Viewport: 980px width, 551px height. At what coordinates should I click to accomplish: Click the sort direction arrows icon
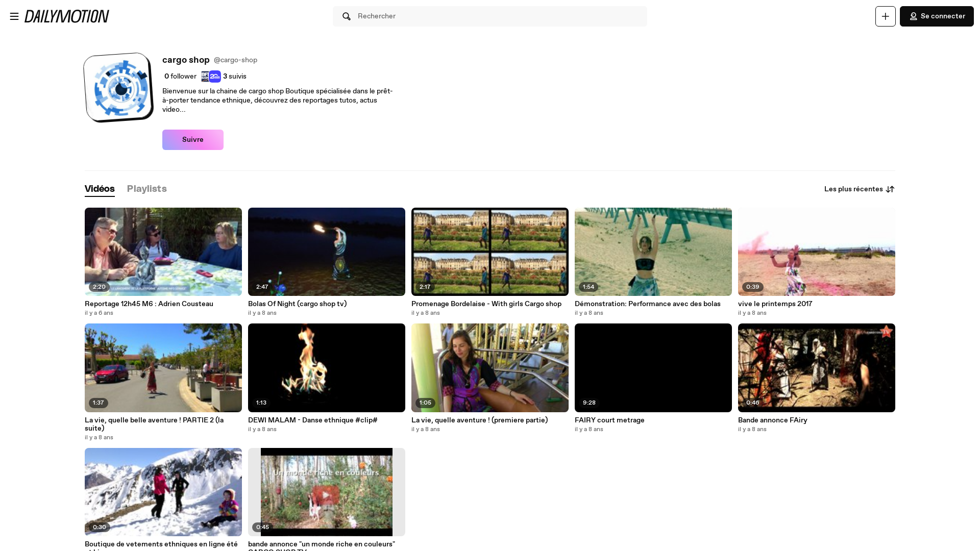tap(890, 189)
